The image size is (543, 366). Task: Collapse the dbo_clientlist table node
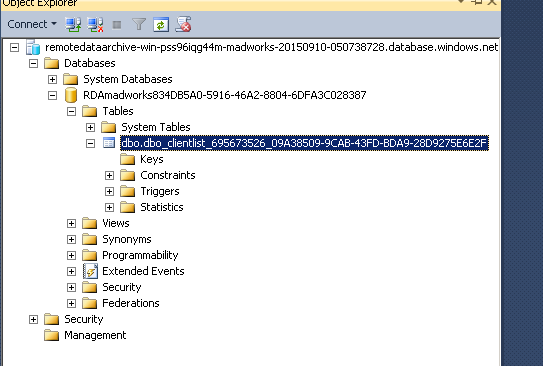[x=90, y=143]
